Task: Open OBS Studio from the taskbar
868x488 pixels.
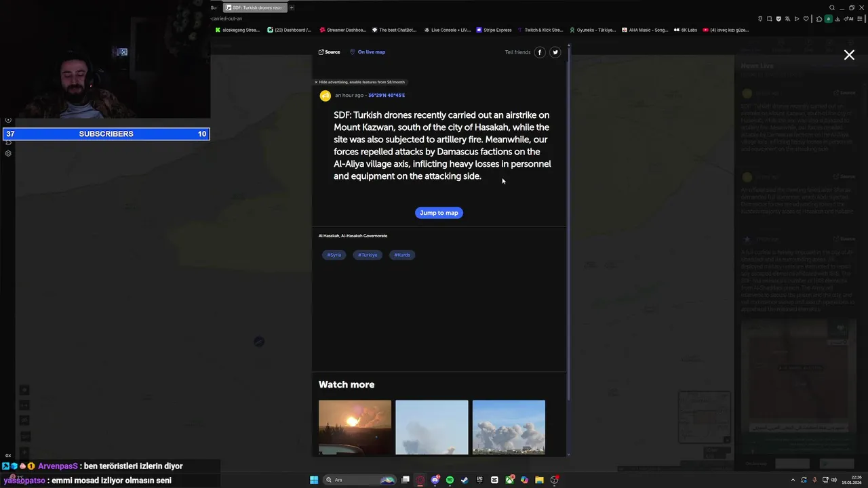Action: (x=555, y=480)
